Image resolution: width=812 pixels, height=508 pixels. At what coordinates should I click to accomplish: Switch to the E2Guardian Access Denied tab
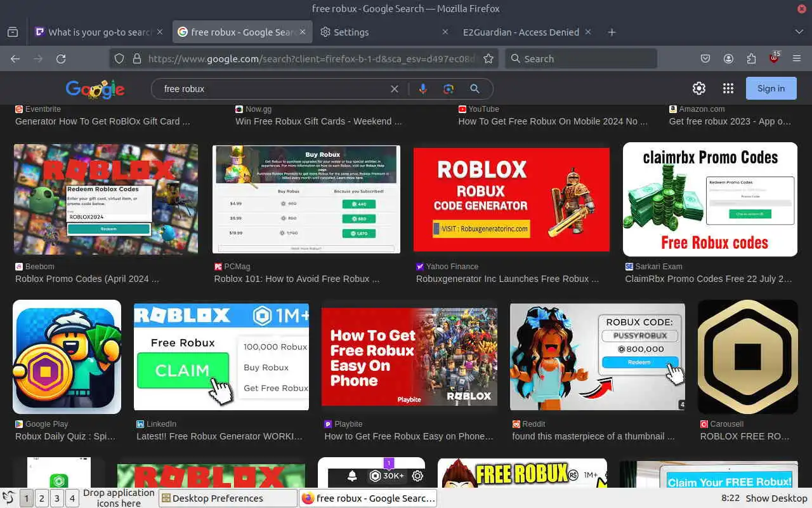pos(527,32)
